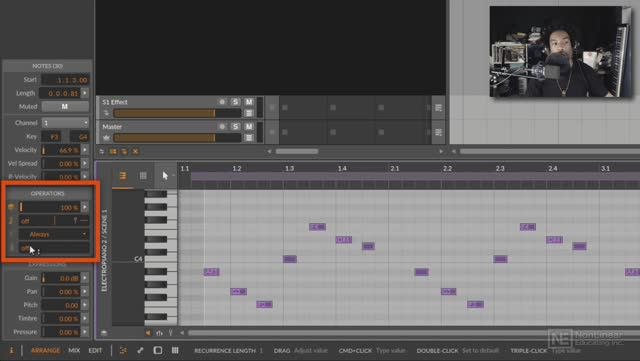Click the clip launcher horizontal scrollbar
This screenshot has height=361, width=640.
pos(297,152)
